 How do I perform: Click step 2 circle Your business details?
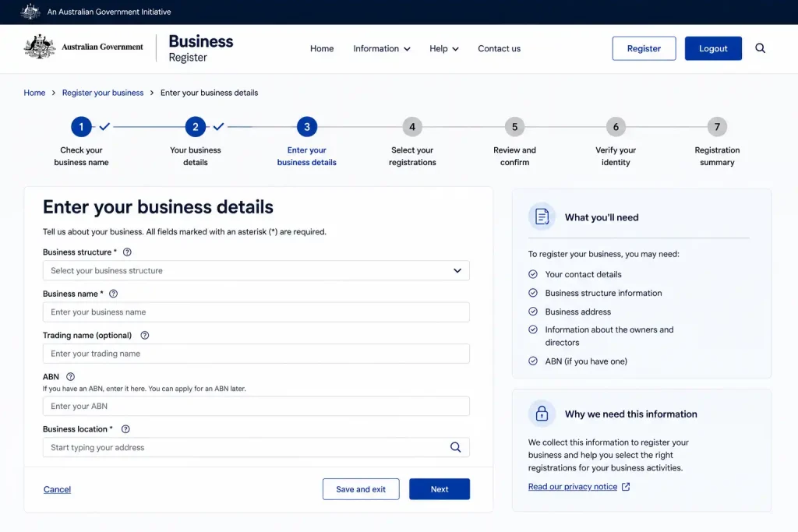coord(196,127)
